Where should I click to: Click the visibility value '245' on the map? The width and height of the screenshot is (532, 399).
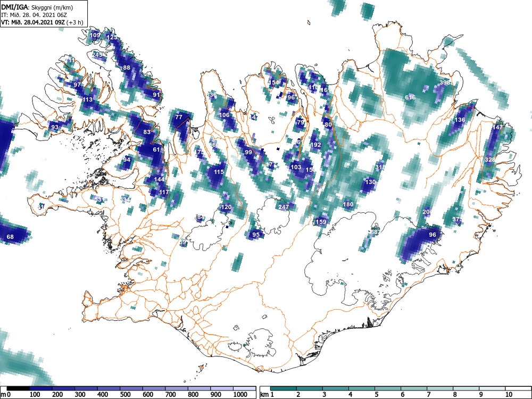click(97, 55)
